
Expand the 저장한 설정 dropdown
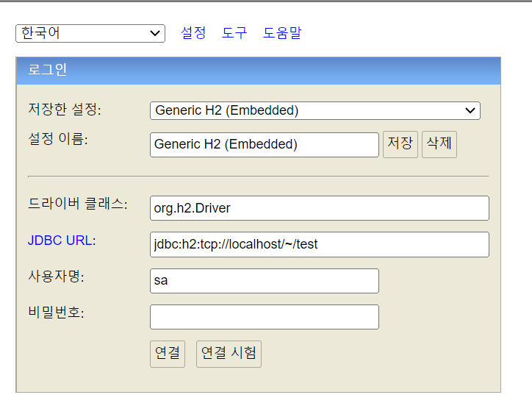(314, 110)
